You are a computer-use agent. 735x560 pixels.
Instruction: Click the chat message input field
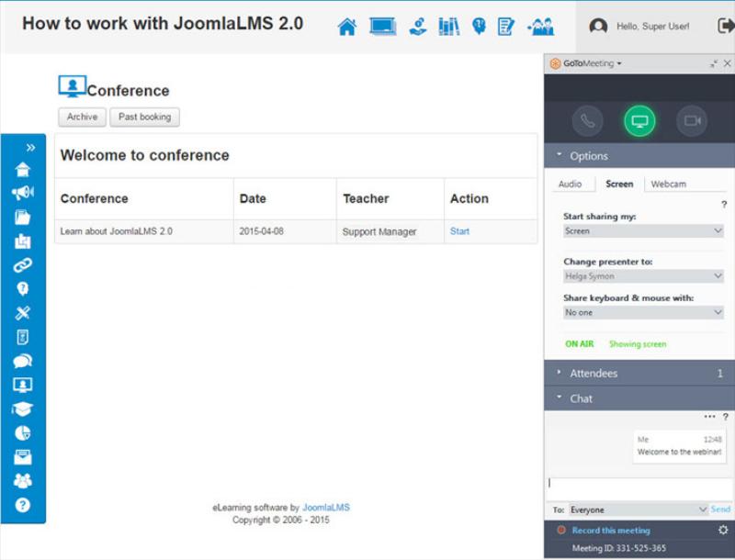pos(639,488)
